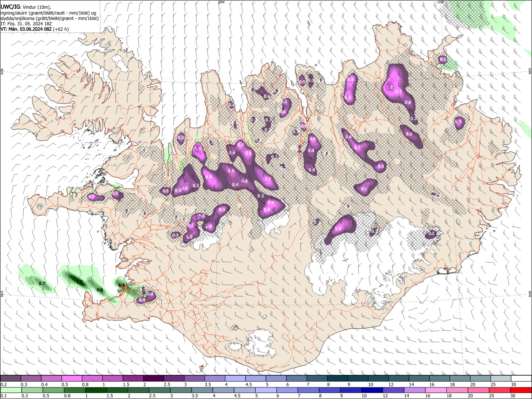Click white 30 swatch in upper legend row
The image size is (532, 399).
point(521,379)
